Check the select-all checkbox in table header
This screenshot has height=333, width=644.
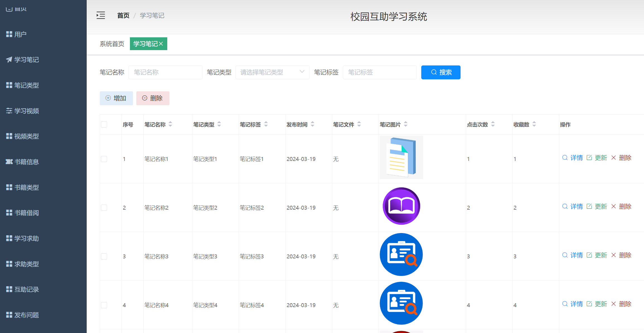tap(104, 124)
